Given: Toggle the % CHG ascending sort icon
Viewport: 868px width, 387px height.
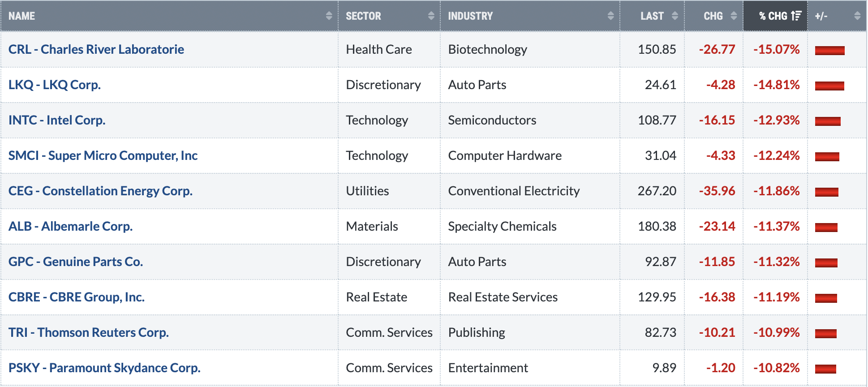Looking at the screenshot, I should pyautogui.click(x=796, y=16).
